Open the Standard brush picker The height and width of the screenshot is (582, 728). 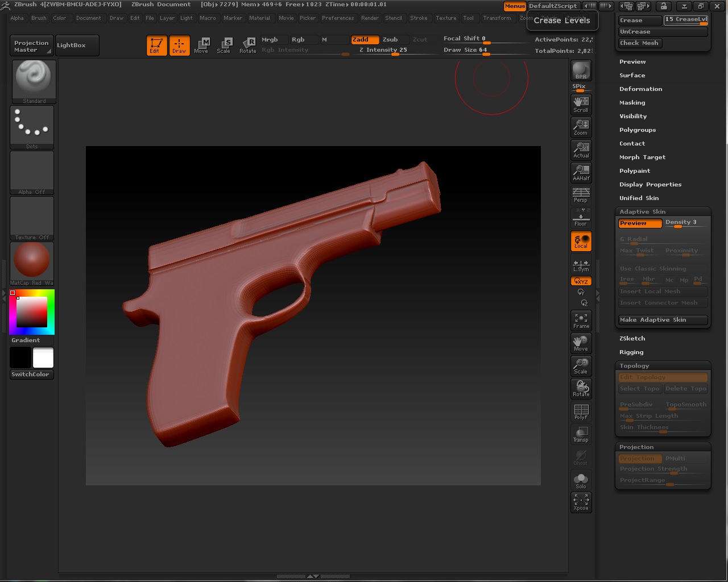click(34, 82)
